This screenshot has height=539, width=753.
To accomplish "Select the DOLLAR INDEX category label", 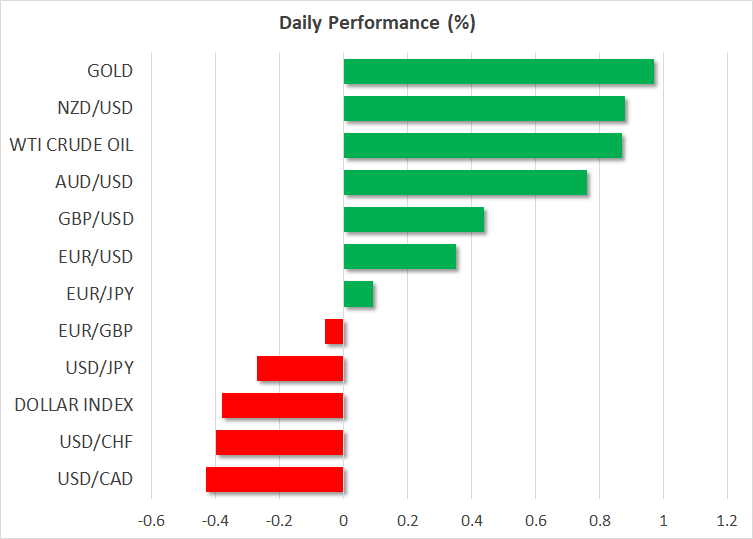I will pyautogui.click(x=74, y=405).
